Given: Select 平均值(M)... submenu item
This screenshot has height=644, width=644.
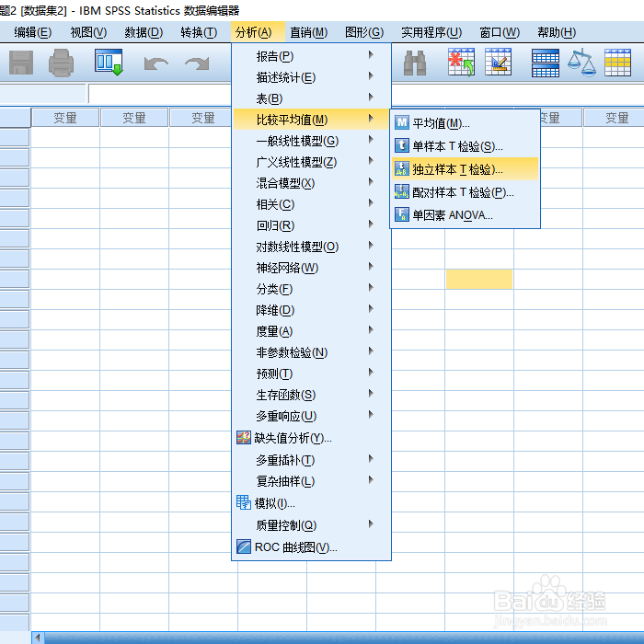Looking at the screenshot, I should (x=465, y=122).
